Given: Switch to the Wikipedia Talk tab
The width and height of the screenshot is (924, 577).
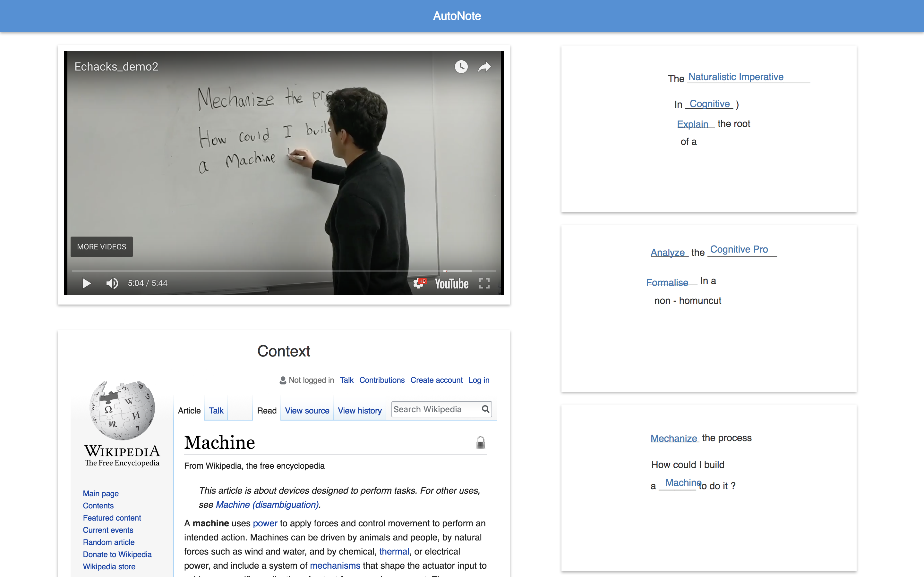Looking at the screenshot, I should [216, 411].
